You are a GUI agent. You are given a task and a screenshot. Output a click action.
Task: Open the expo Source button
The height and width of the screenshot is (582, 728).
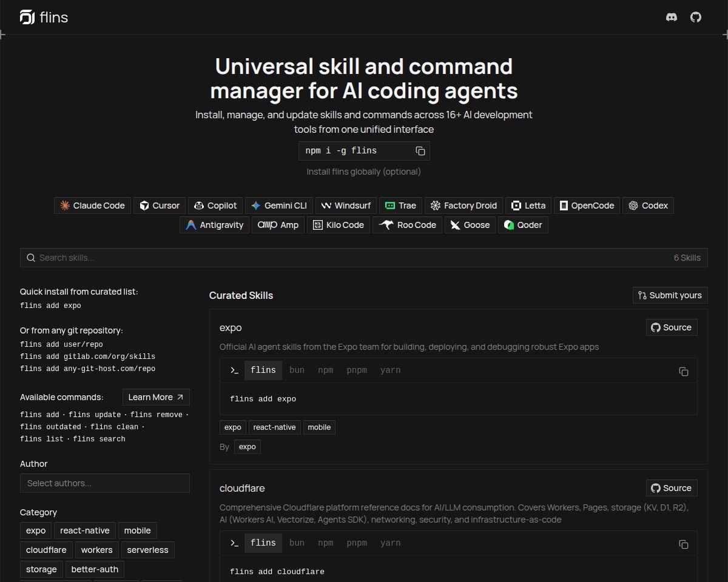pyautogui.click(x=672, y=327)
